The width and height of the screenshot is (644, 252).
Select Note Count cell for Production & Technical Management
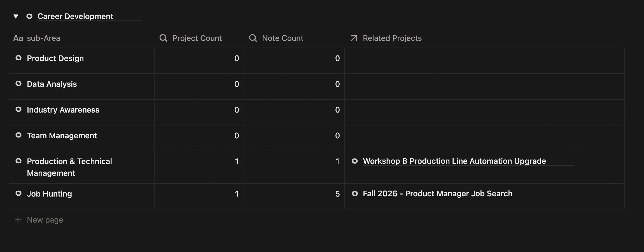click(294, 167)
